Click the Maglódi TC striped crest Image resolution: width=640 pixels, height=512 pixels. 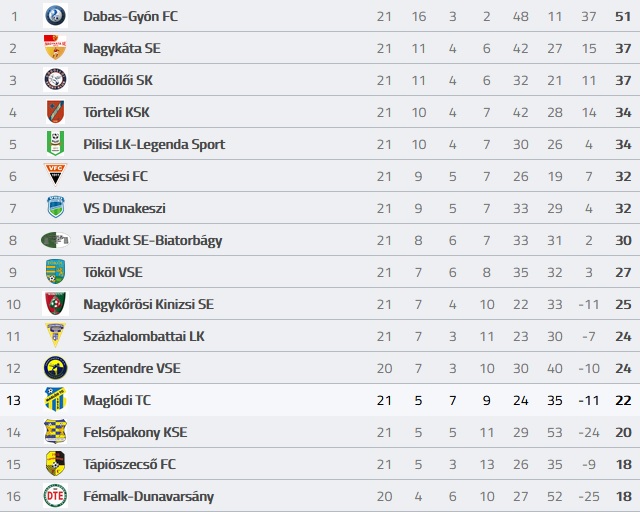coord(55,399)
